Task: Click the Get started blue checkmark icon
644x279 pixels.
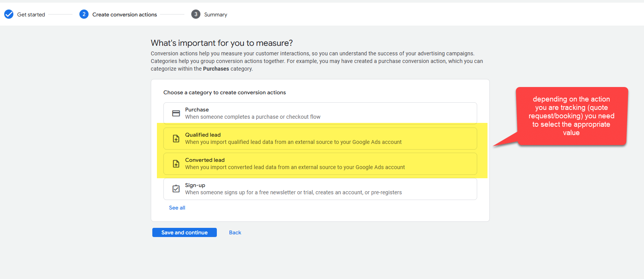Action: pyautogui.click(x=9, y=15)
